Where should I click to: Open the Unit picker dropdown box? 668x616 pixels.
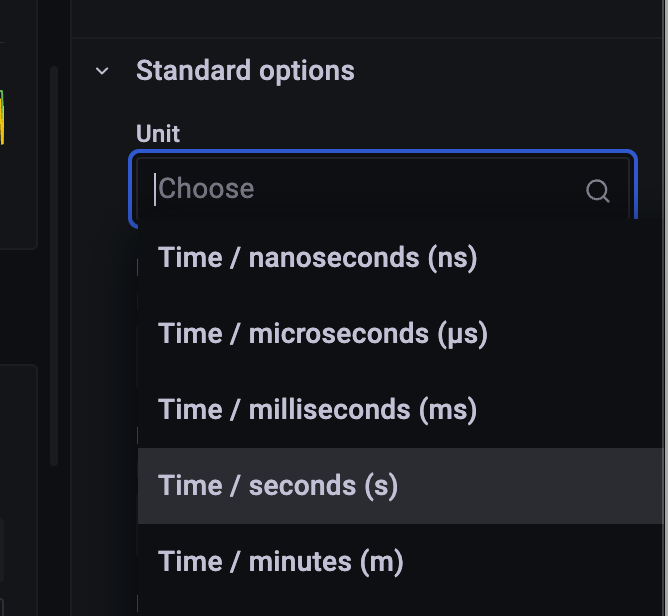(382, 189)
